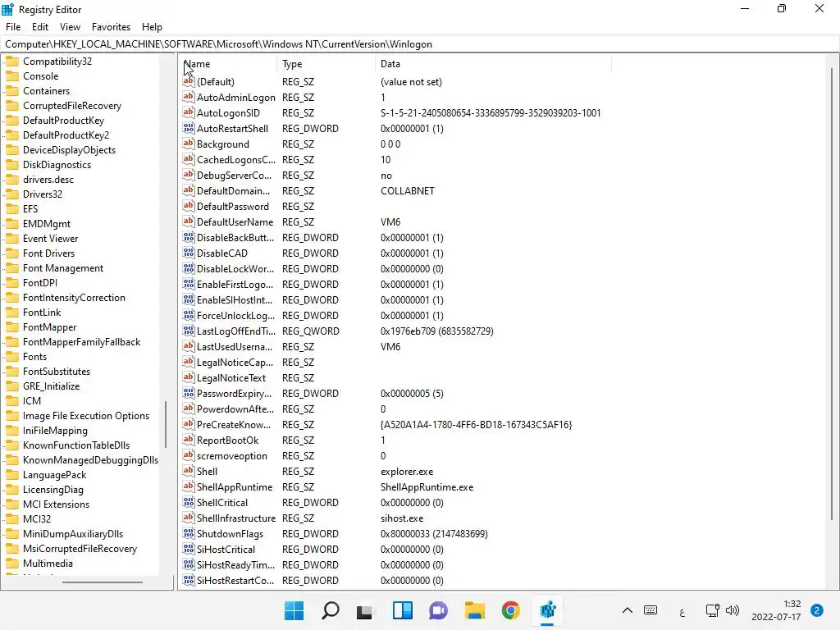Select the DefaultProductKey2 key

pyautogui.click(x=66, y=135)
